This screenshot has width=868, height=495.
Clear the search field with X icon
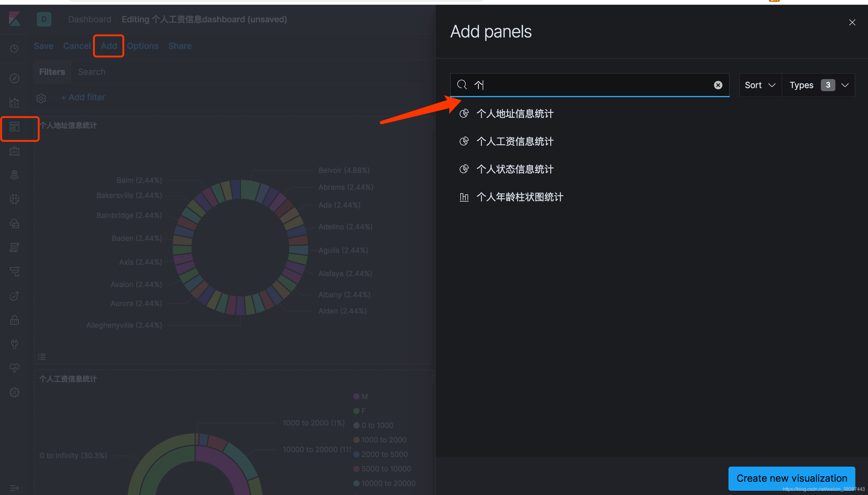[x=718, y=85]
